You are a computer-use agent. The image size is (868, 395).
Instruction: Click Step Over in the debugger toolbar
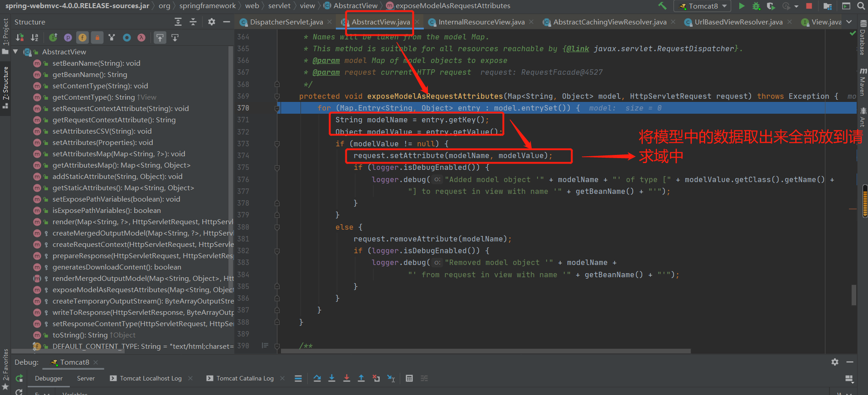[x=317, y=378]
